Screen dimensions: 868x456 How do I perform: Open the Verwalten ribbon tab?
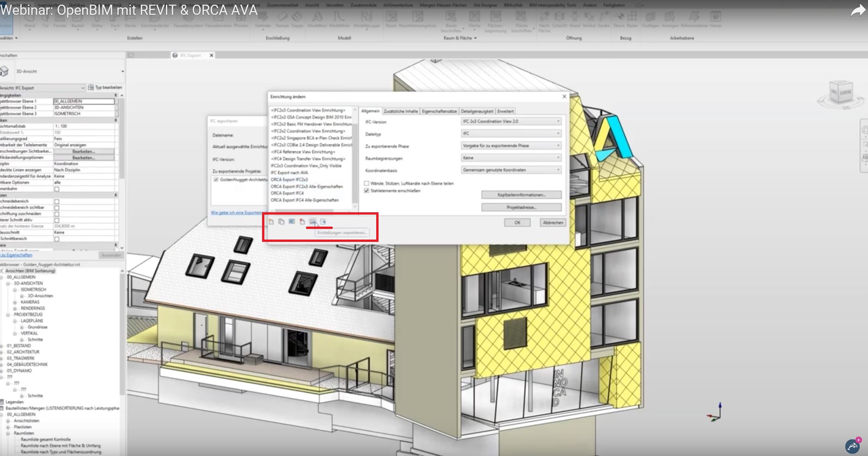tap(335, 5)
